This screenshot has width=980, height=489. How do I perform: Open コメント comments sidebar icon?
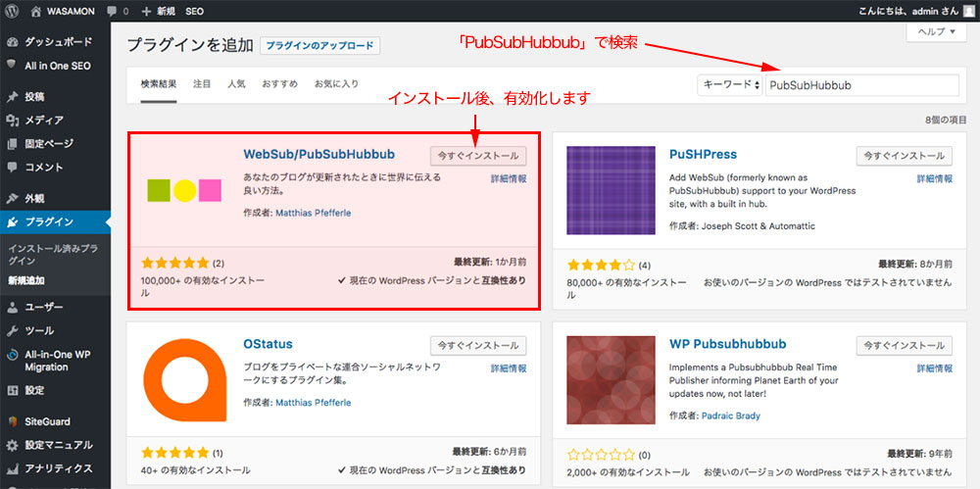12,167
